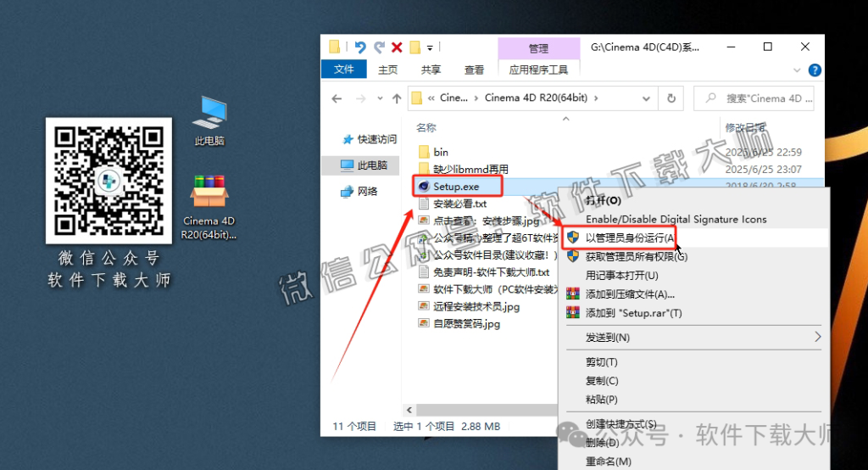Click the 管理 contextual tab header
Image resolution: width=868 pixels, height=470 pixels.
pos(538,48)
